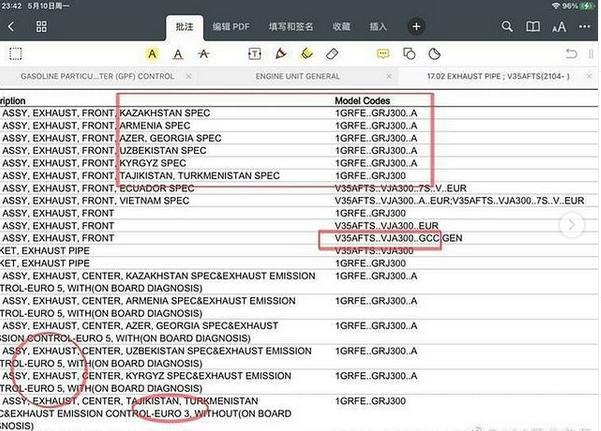Tap the plus button to add tab
Screen dimensions: 601x431
pyautogui.click(x=417, y=26)
